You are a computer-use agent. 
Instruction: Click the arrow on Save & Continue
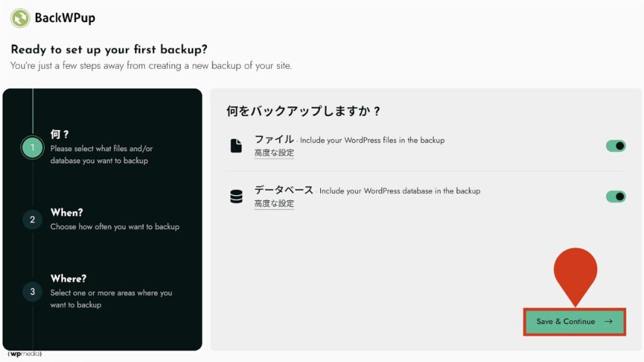608,322
